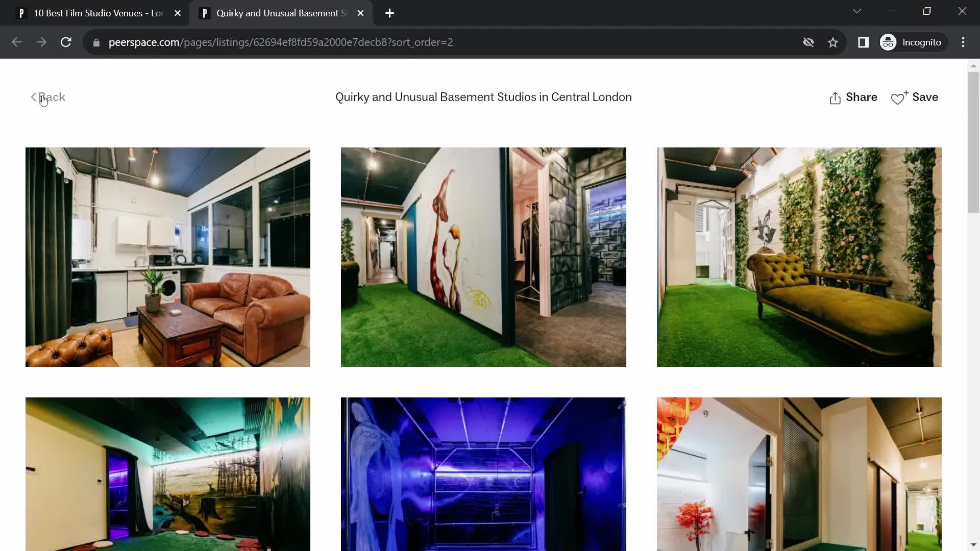Bookmark this page with the star
Viewport: 980px width, 551px height.
click(833, 42)
